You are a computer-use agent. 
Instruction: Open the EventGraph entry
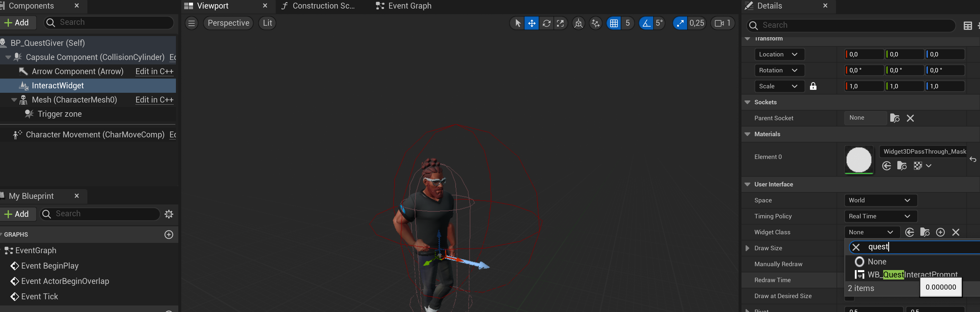click(36, 250)
